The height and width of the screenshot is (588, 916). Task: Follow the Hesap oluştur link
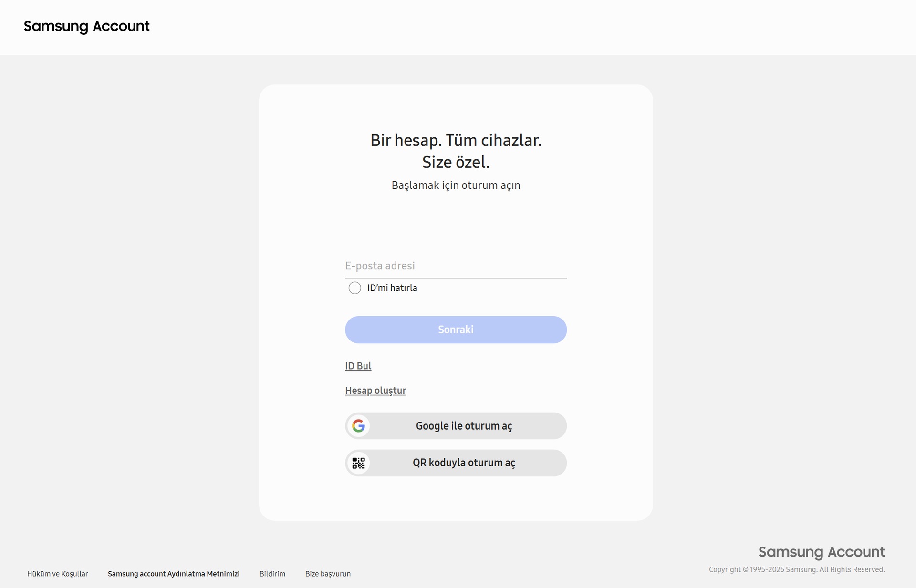[375, 391]
